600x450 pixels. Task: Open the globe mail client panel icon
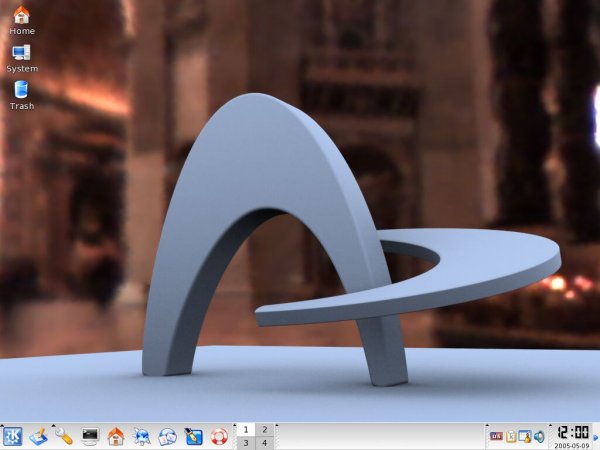click(167, 436)
